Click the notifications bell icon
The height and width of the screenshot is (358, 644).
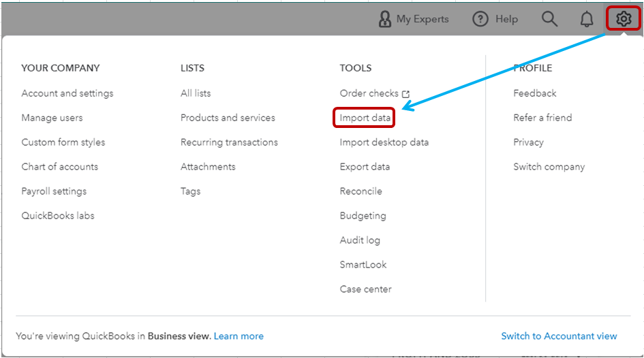(x=587, y=19)
